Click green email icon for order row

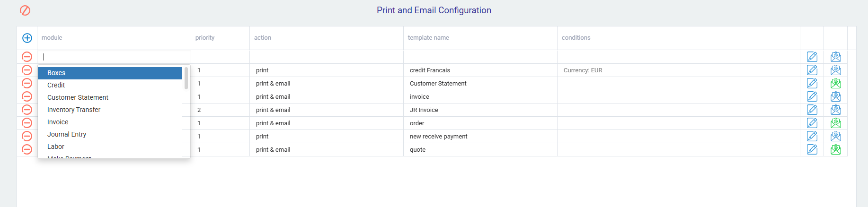pyautogui.click(x=835, y=123)
